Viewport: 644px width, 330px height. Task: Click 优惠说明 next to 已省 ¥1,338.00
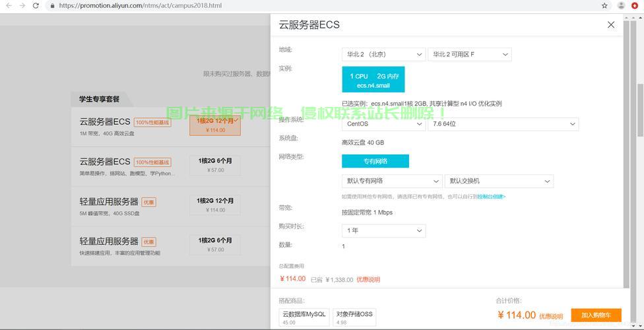coord(368,279)
